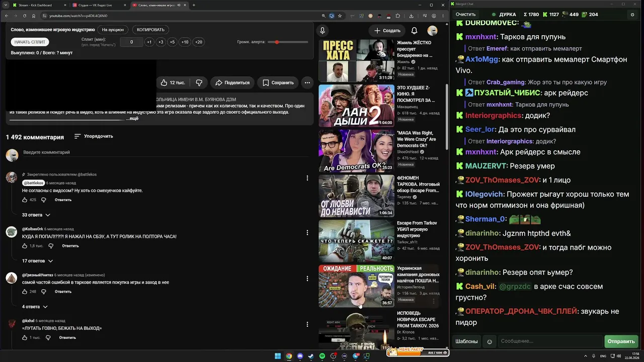
Task: Click the split minutes input field
Action: pos(131,42)
